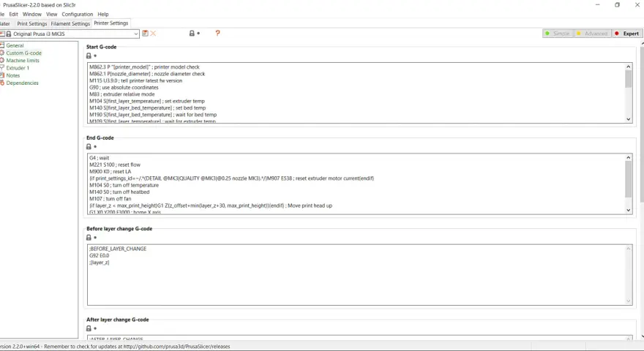The image size is (644, 351).
Task: Click the github releases URL in status bar
Action: click(176, 347)
